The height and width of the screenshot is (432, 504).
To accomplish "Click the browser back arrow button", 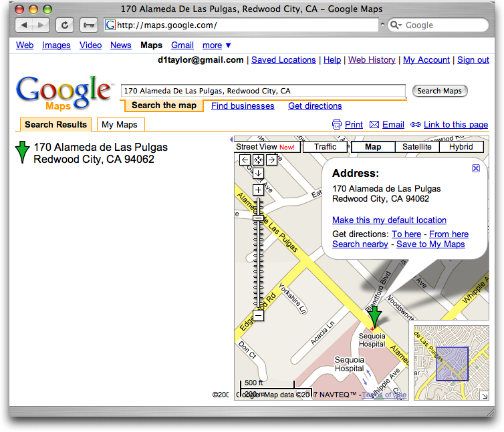I will pyautogui.click(x=24, y=25).
